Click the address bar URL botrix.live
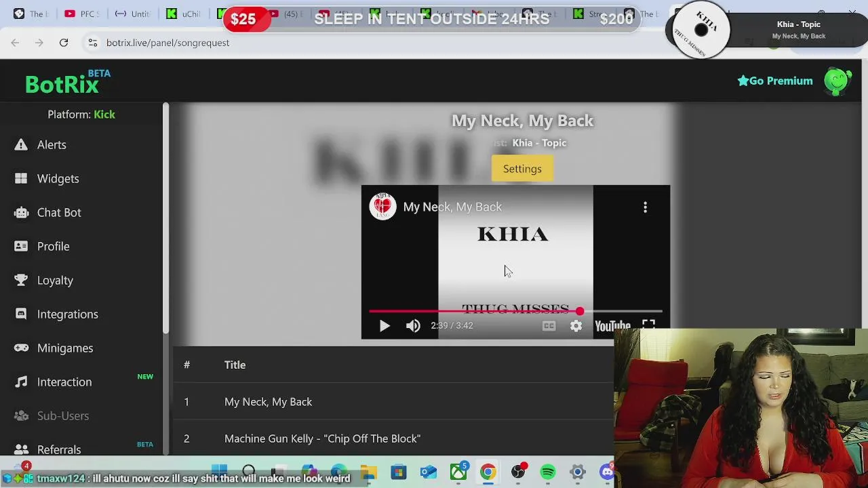The height and width of the screenshot is (488, 868). pyautogui.click(x=167, y=43)
